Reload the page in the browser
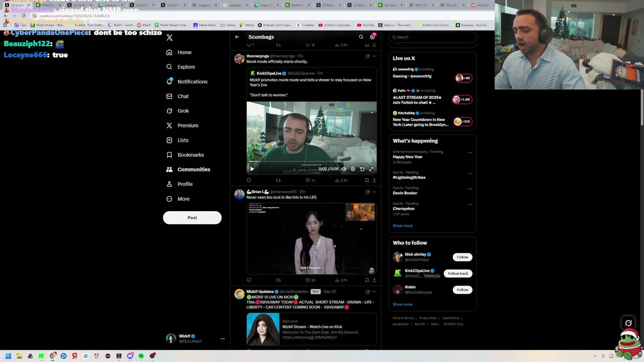This screenshot has height=362, width=644. tap(24, 16)
